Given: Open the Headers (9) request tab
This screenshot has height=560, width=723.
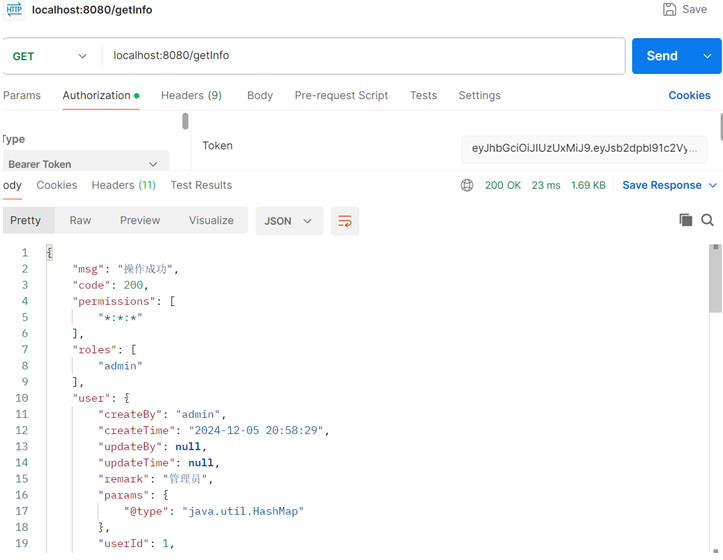Looking at the screenshot, I should click(x=191, y=95).
